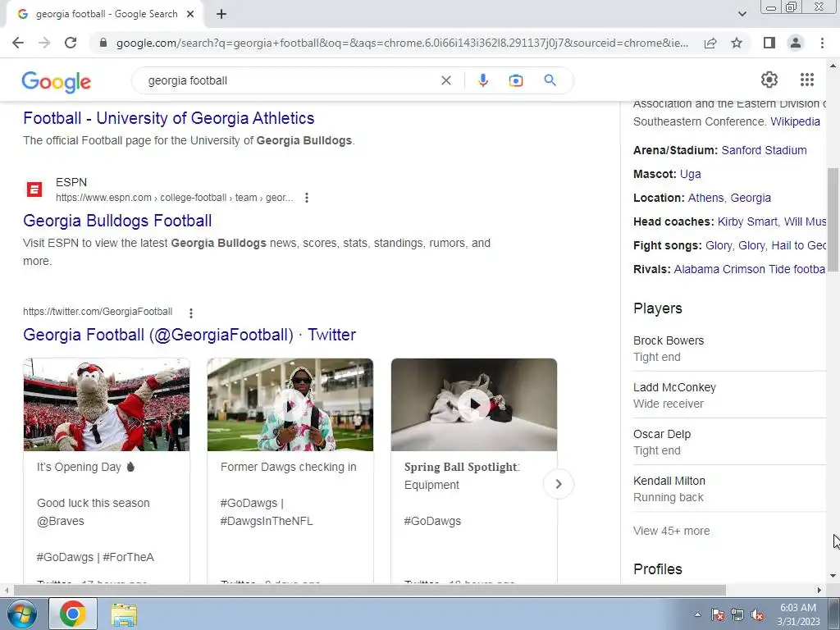Open Georgia Football Twitter result link
Image resolution: width=840 pixels, height=630 pixels.
coord(189,335)
